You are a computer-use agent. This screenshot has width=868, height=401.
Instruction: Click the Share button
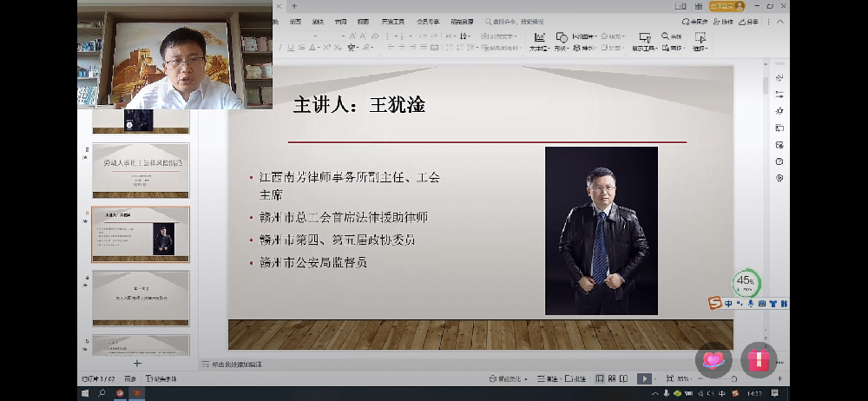point(748,22)
